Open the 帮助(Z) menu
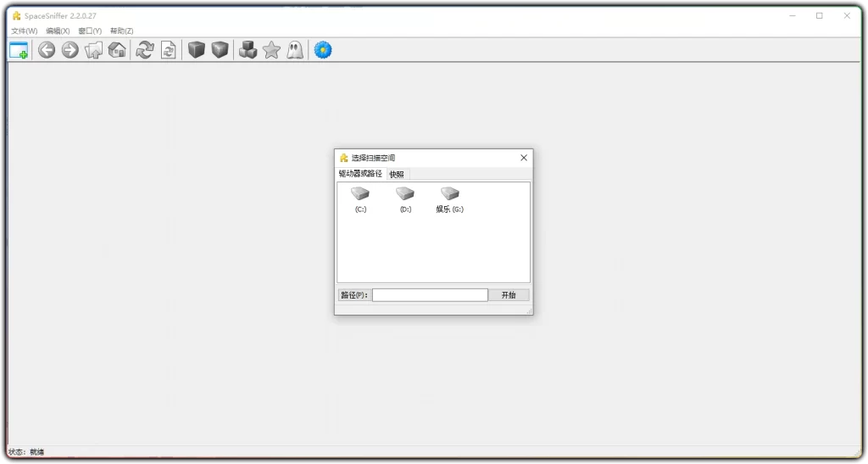The height and width of the screenshot is (464, 868). [x=122, y=31]
